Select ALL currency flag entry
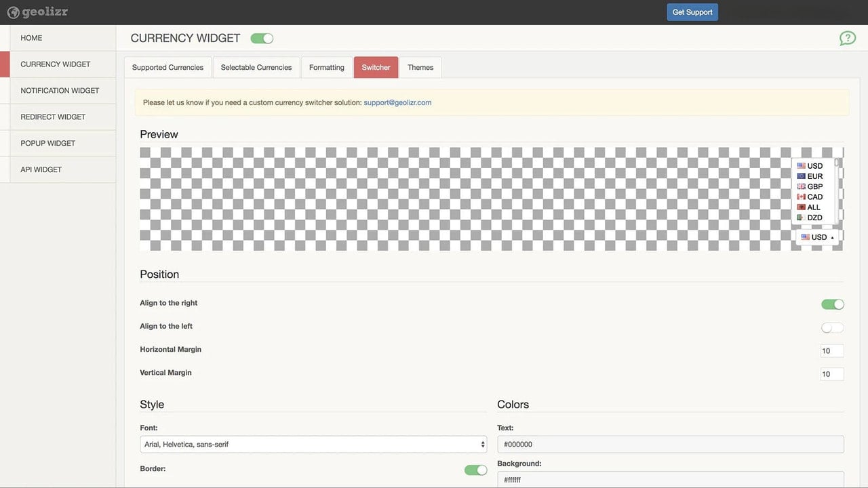Screen dimensions: 868x488 (x=808, y=207)
